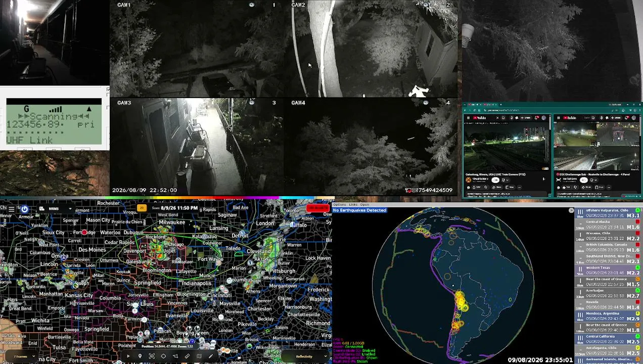Select the location pin tool
This screenshot has height=364, width=643.
pos(140,356)
